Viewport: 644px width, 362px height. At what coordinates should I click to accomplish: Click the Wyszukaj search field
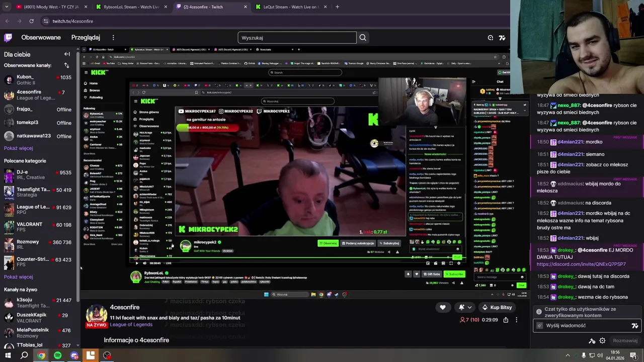(297, 38)
